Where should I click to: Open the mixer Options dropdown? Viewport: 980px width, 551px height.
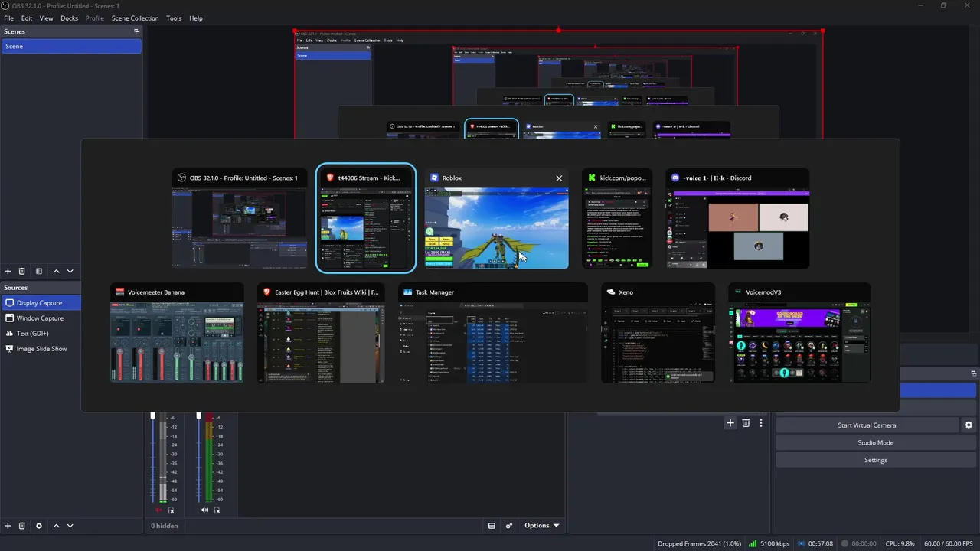pyautogui.click(x=541, y=526)
